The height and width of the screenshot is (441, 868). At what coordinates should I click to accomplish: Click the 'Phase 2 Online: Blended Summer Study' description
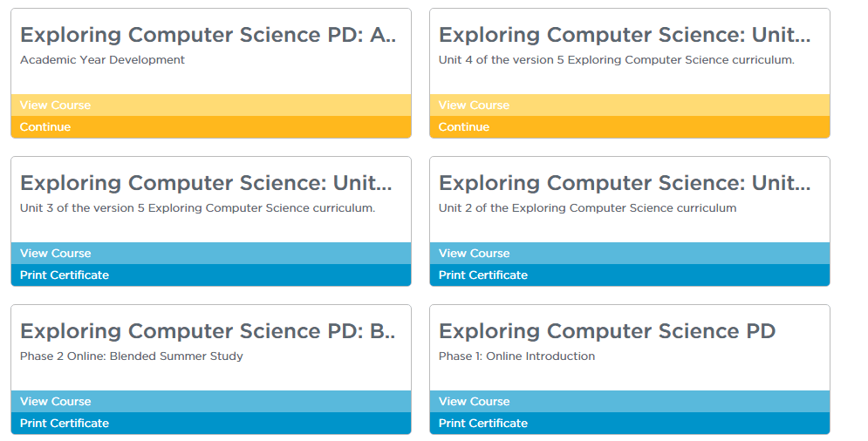132,356
